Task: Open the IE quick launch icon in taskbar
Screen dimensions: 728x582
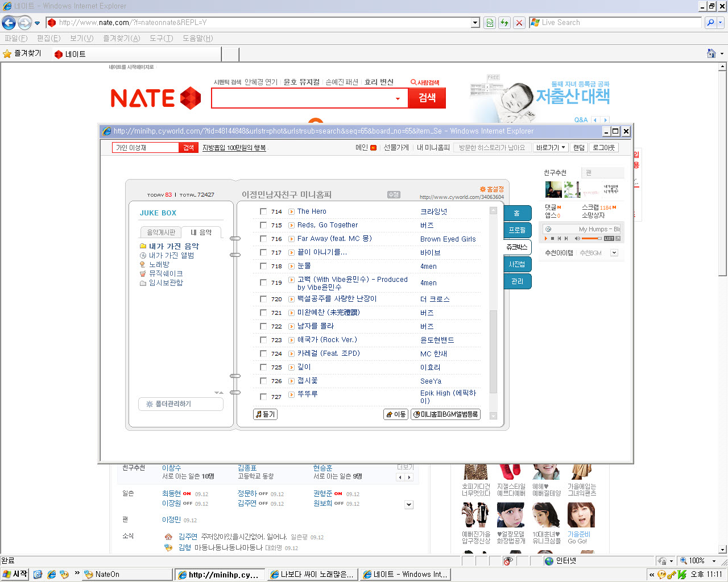Action: (x=51, y=575)
